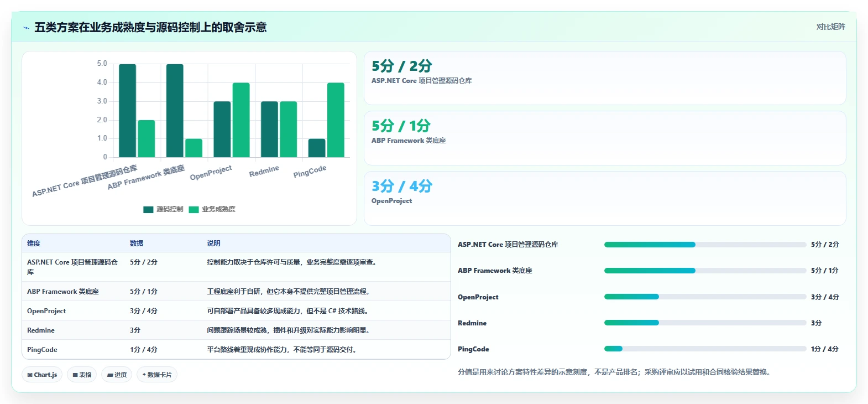Select the Redmine table row name
Screen dimensions: 868x404
[41, 330]
